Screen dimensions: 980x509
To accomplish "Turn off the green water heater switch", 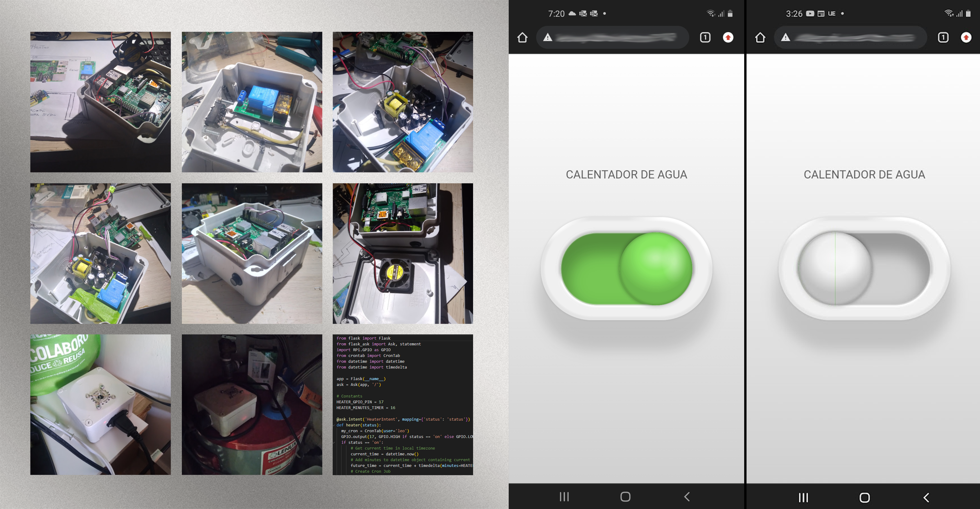I will coord(626,268).
